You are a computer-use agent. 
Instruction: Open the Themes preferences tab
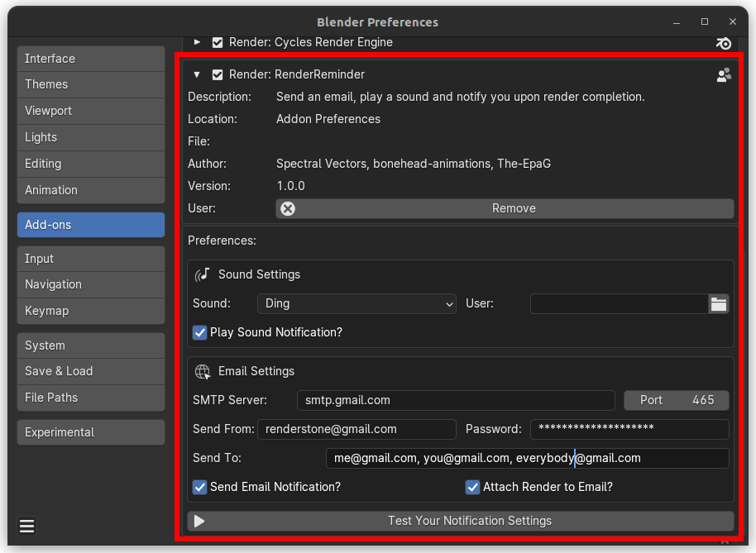[x=91, y=85]
